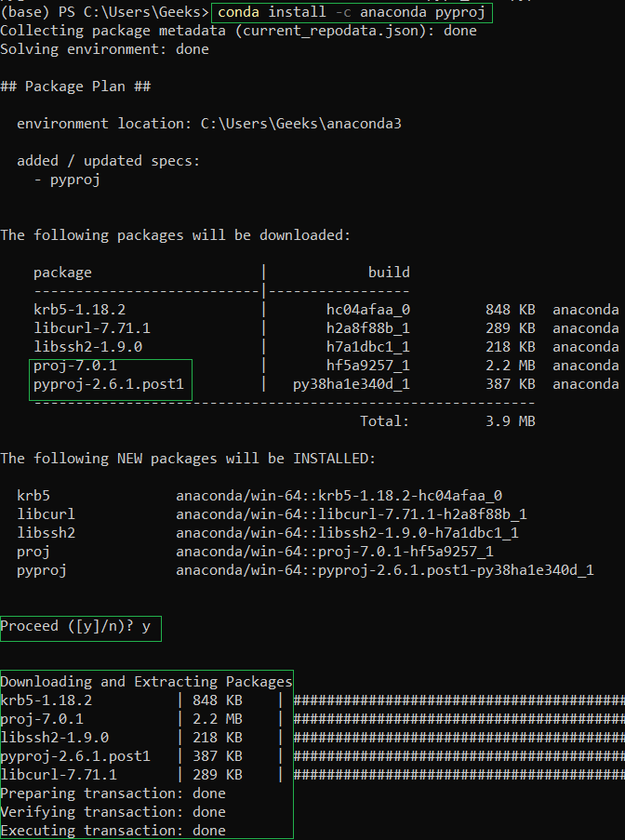Click the 'Preparing transaction: done' line
This screenshot has width=625, height=840.
pyautogui.click(x=113, y=793)
